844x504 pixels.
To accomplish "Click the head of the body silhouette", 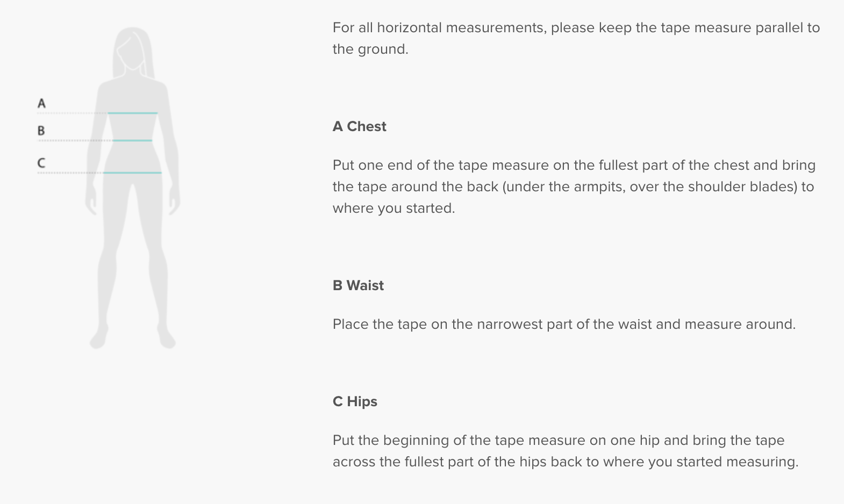I will 132,48.
